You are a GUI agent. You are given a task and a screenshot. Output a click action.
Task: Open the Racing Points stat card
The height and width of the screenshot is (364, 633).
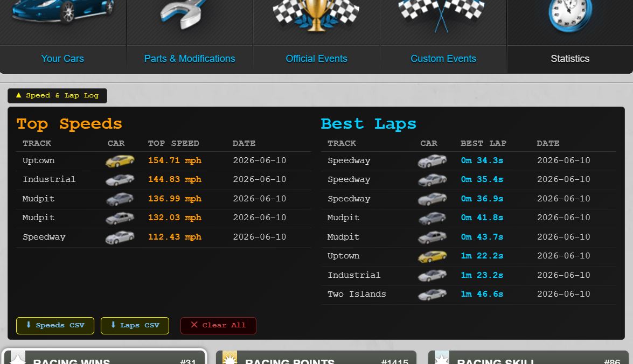(316, 357)
